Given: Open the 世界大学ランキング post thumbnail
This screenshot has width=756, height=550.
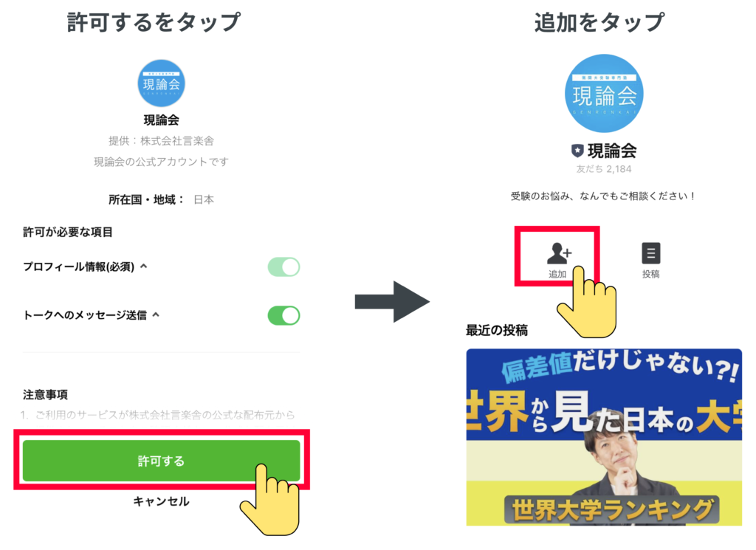Looking at the screenshot, I should point(604,437).
